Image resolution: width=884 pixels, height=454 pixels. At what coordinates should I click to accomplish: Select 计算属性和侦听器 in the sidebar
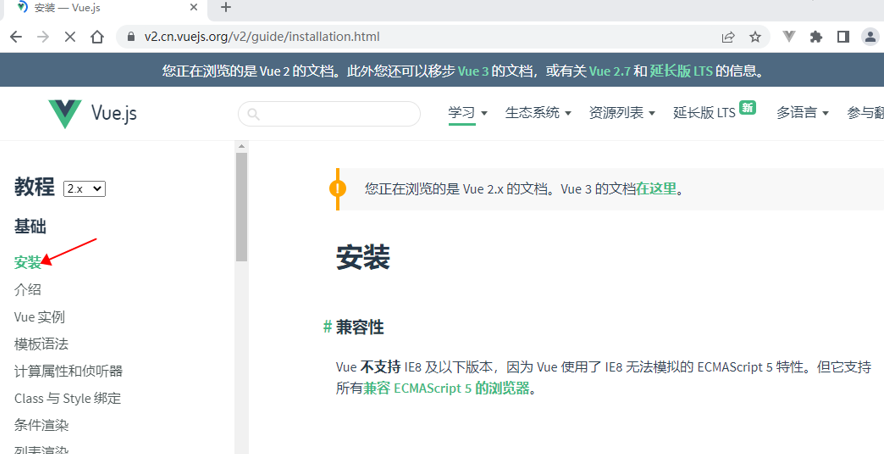tap(68, 371)
